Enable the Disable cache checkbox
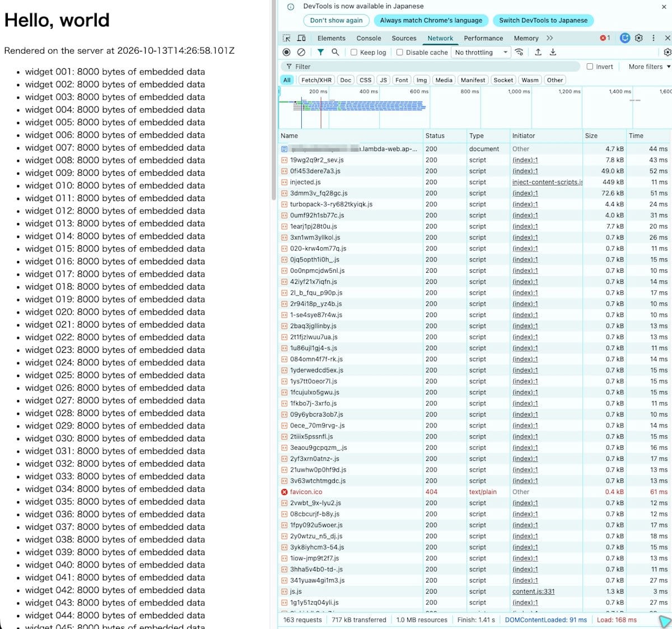Viewport: 672px width, 629px height. (x=400, y=52)
